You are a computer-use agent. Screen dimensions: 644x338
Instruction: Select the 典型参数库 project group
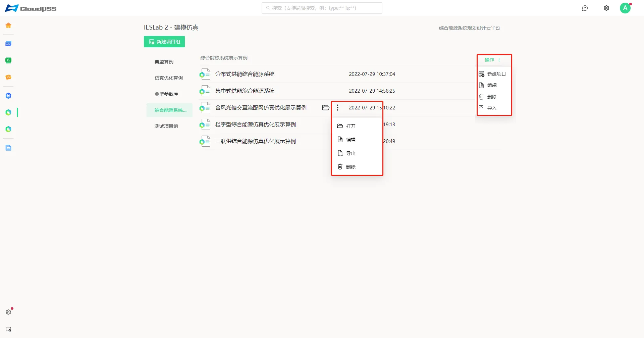(169, 94)
